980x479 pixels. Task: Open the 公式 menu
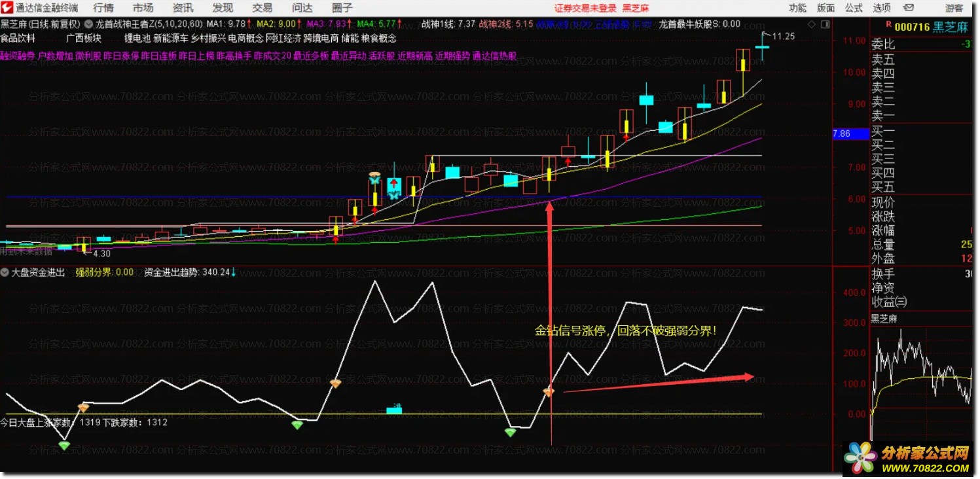854,8
